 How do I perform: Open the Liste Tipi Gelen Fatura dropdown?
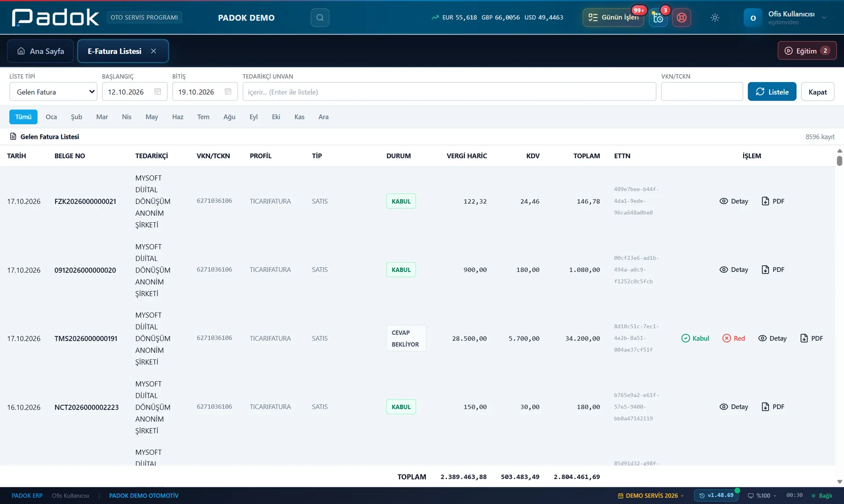point(53,92)
